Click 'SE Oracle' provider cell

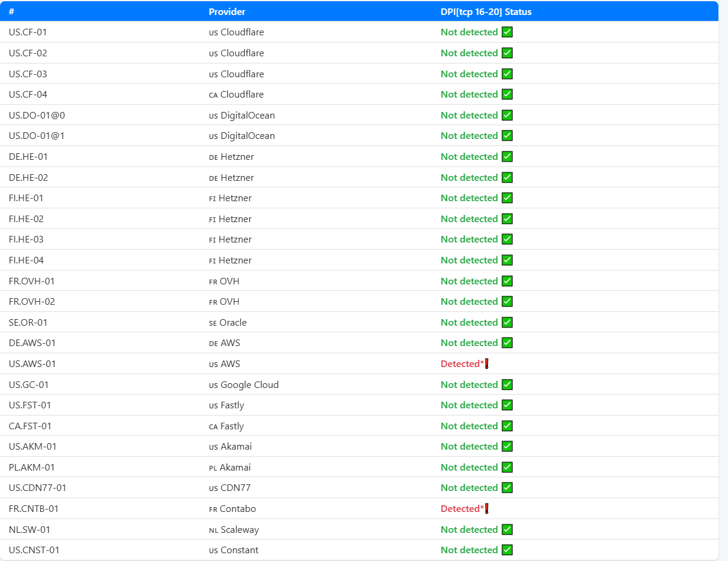click(x=227, y=322)
